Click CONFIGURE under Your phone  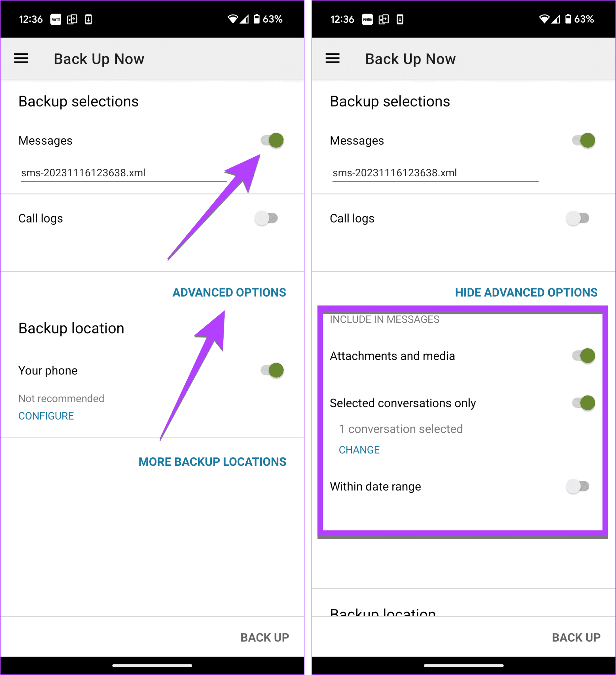tap(46, 416)
